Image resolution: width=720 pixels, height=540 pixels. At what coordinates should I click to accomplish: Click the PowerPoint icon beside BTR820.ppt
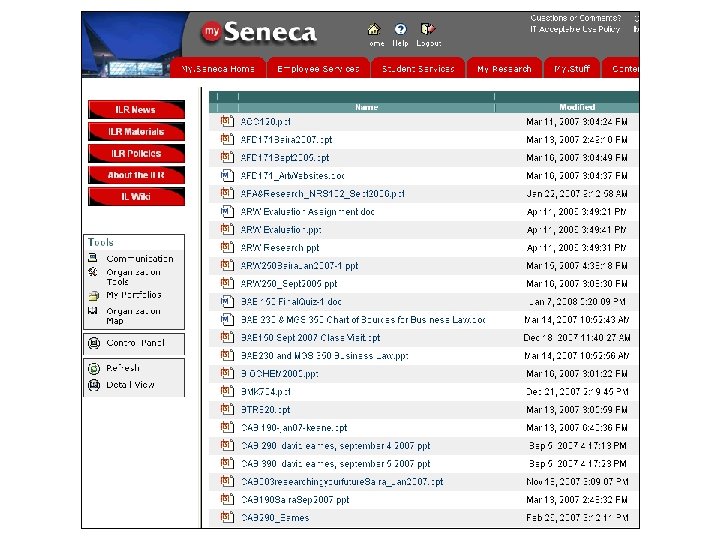pyautogui.click(x=227, y=409)
